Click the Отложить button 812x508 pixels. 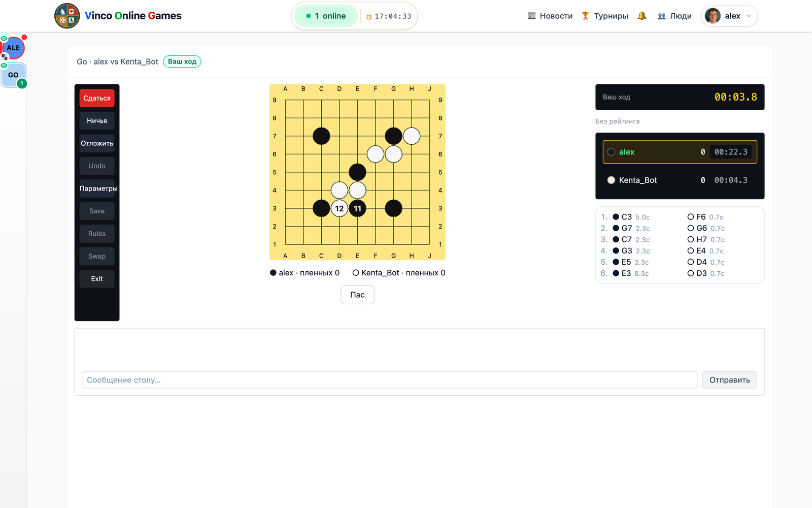point(97,143)
